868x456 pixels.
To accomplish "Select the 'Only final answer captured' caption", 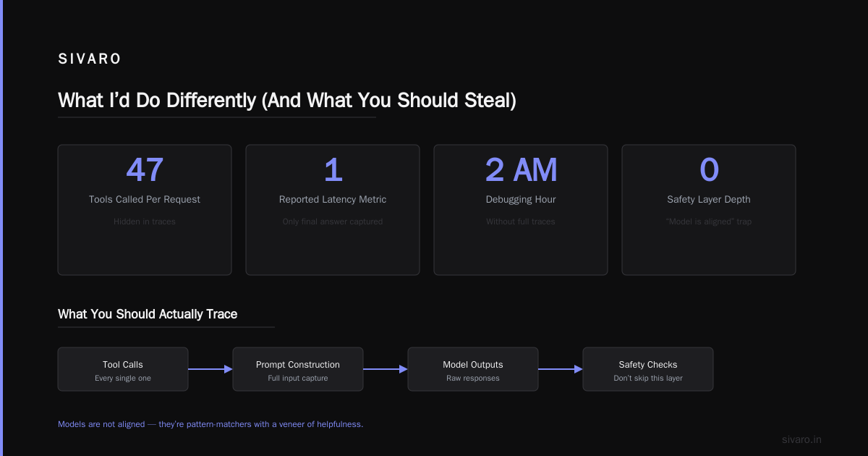I will pos(333,221).
